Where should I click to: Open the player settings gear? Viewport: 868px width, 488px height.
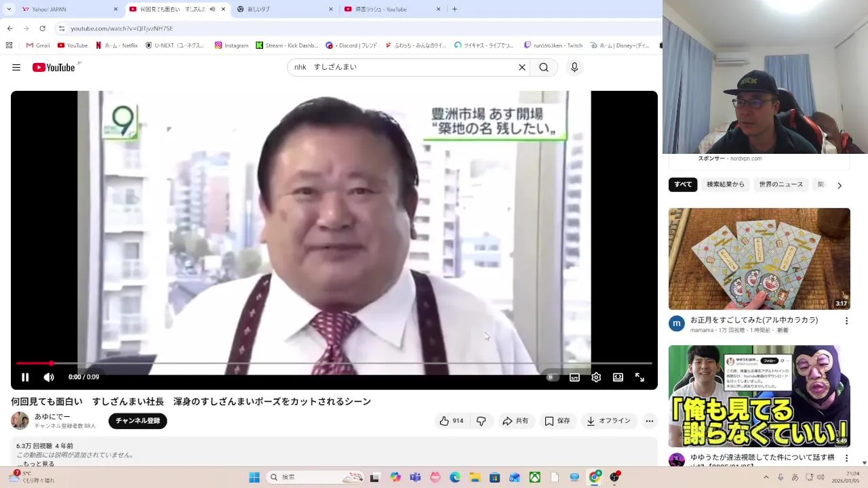click(x=596, y=377)
